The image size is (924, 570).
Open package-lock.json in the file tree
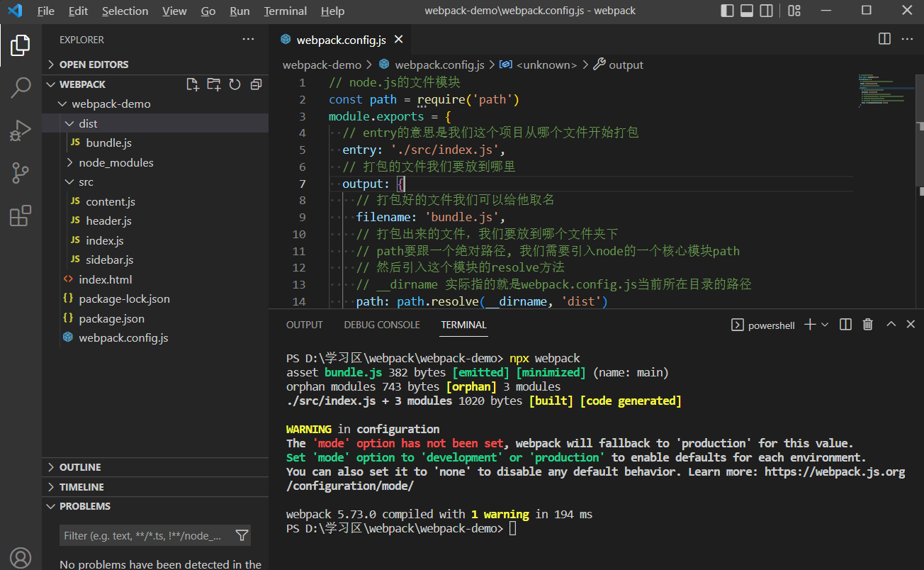tap(155, 299)
